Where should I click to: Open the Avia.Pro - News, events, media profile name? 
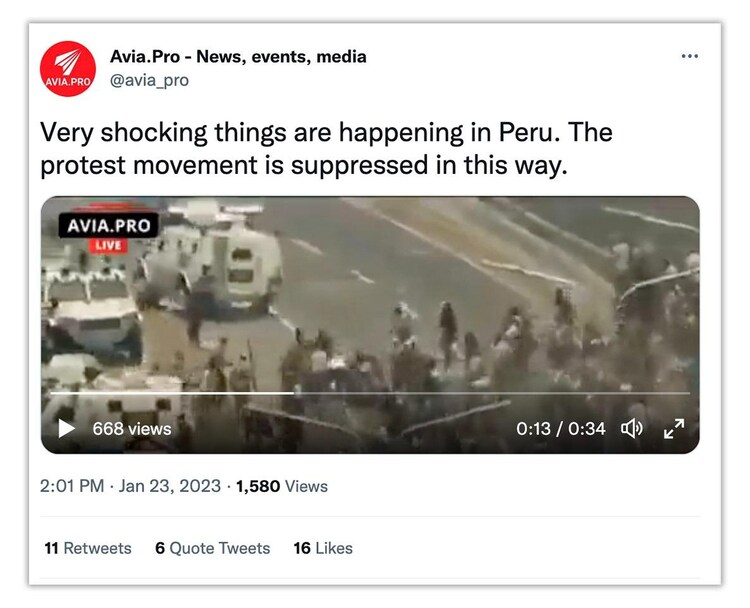click(238, 56)
